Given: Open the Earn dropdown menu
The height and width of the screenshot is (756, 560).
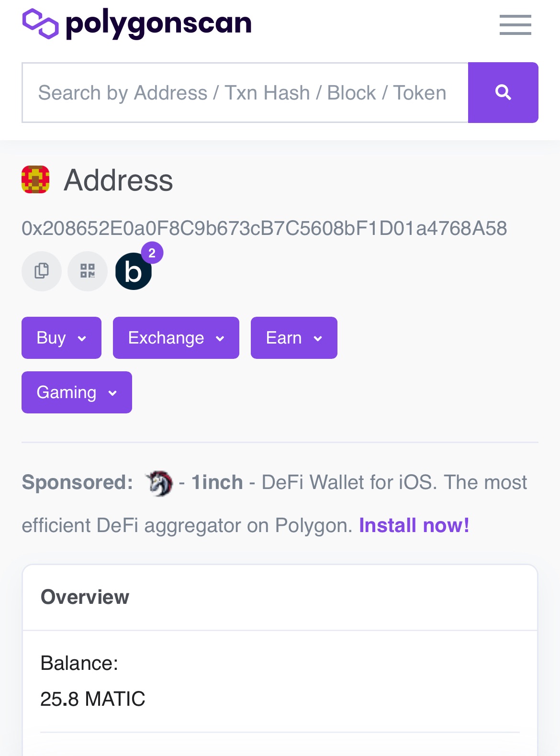Looking at the screenshot, I should [294, 338].
